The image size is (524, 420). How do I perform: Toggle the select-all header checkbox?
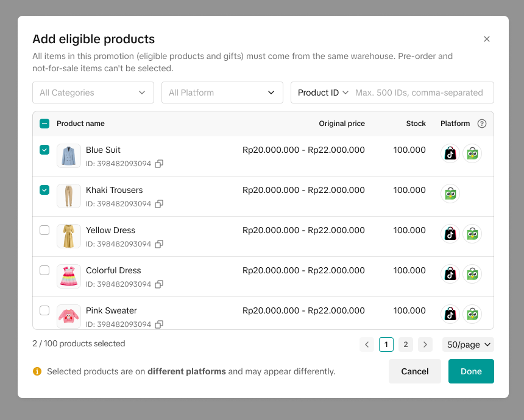click(44, 124)
